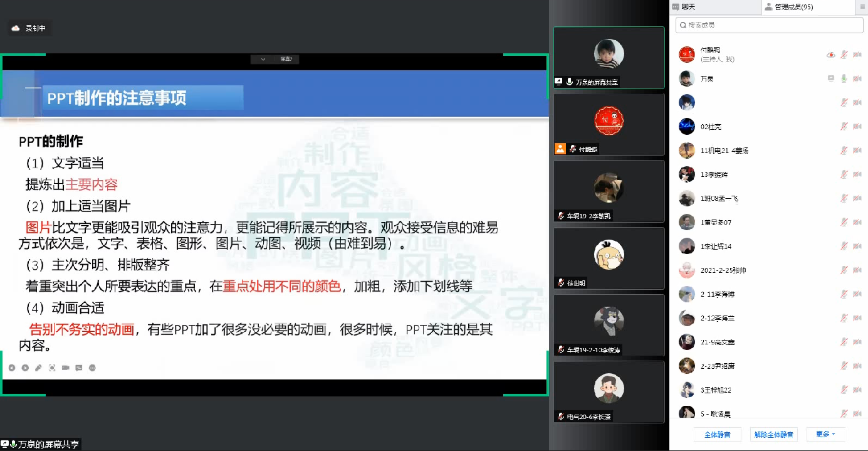Click the camera icon in slide toolbar
The image size is (868, 451).
point(65,368)
